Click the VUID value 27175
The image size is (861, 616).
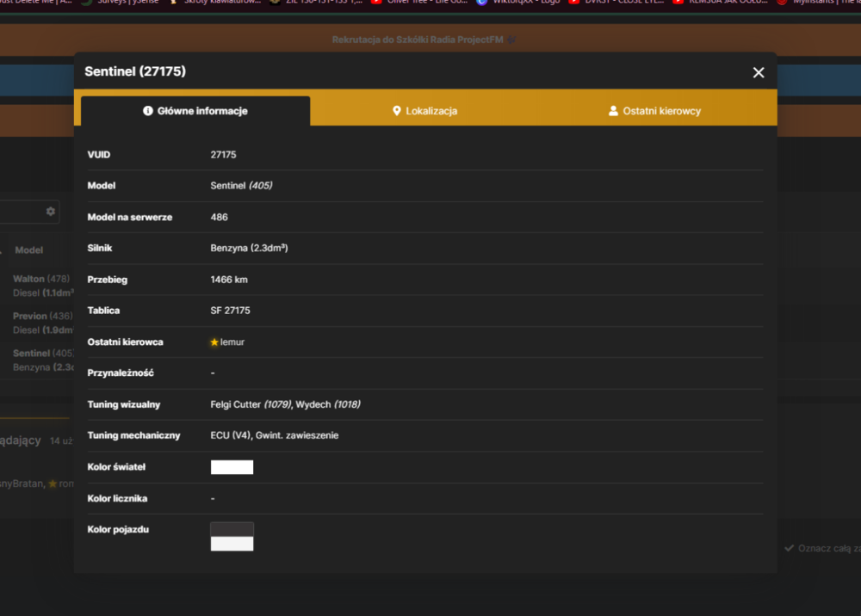click(x=224, y=155)
